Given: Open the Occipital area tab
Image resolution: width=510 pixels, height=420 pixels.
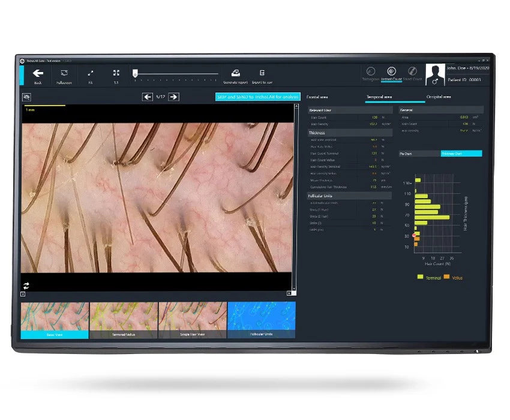Looking at the screenshot, I should pos(439,97).
